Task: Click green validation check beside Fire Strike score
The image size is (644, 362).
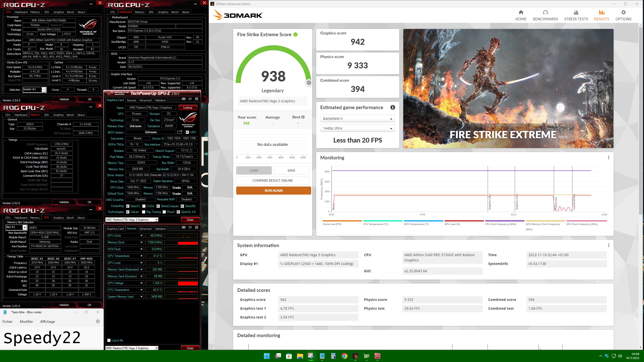Action: (x=296, y=35)
